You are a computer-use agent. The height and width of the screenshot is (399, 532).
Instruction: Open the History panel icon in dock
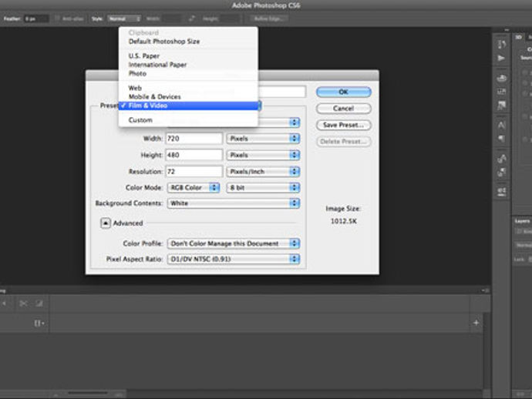pyautogui.click(x=501, y=44)
